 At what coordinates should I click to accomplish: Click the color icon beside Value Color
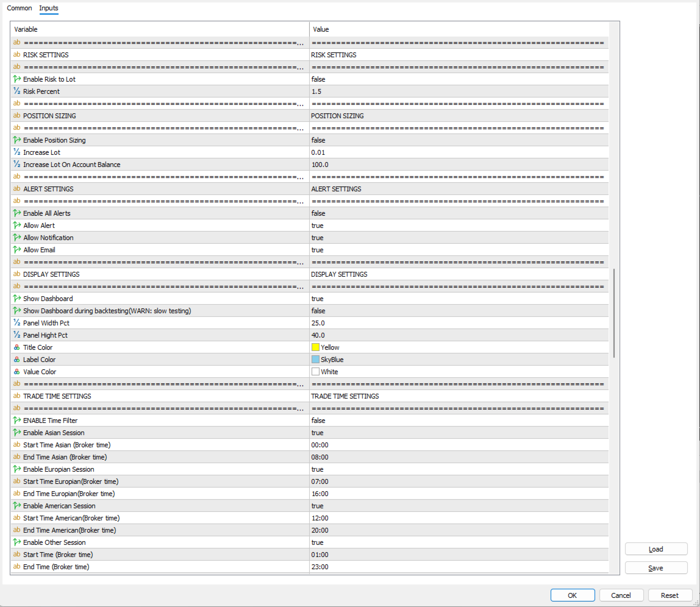[17, 372]
